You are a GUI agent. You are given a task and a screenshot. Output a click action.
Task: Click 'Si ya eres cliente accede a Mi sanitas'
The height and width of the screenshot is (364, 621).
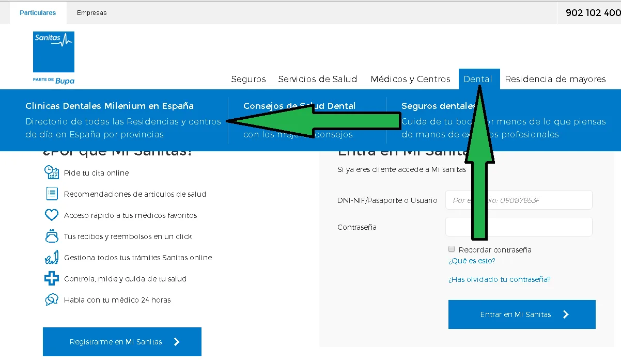point(402,169)
